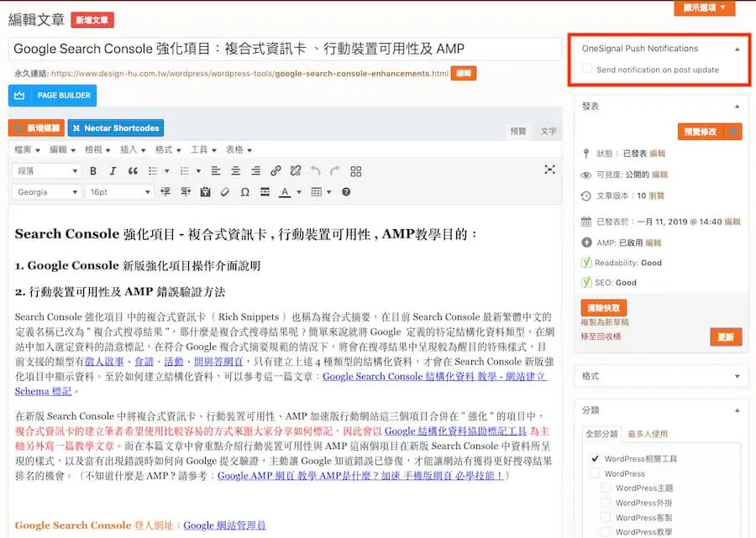756x538 pixels.
Task: Enter distraction-free fullscreen mode
Action: coord(549,170)
